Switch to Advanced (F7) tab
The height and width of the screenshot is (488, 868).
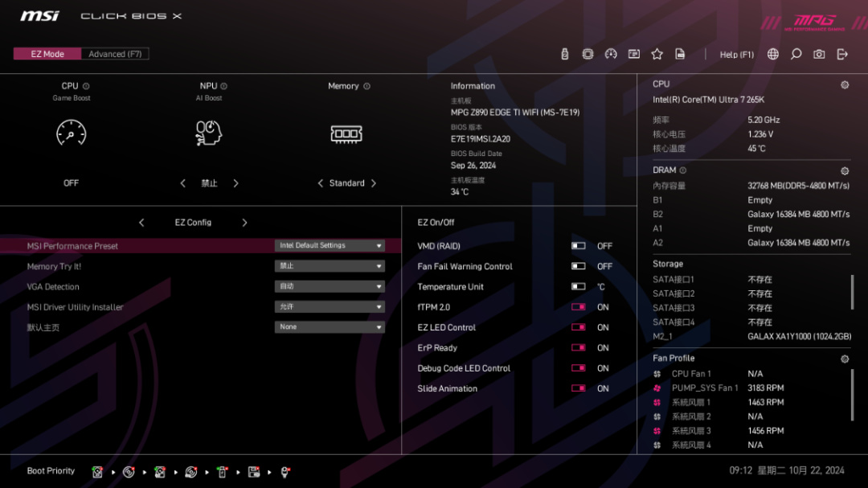[115, 54]
